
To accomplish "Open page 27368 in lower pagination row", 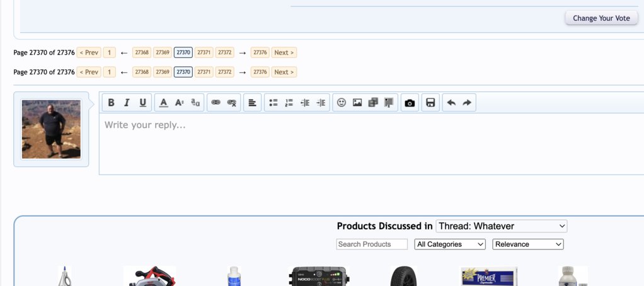I will pyautogui.click(x=142, y=72).
